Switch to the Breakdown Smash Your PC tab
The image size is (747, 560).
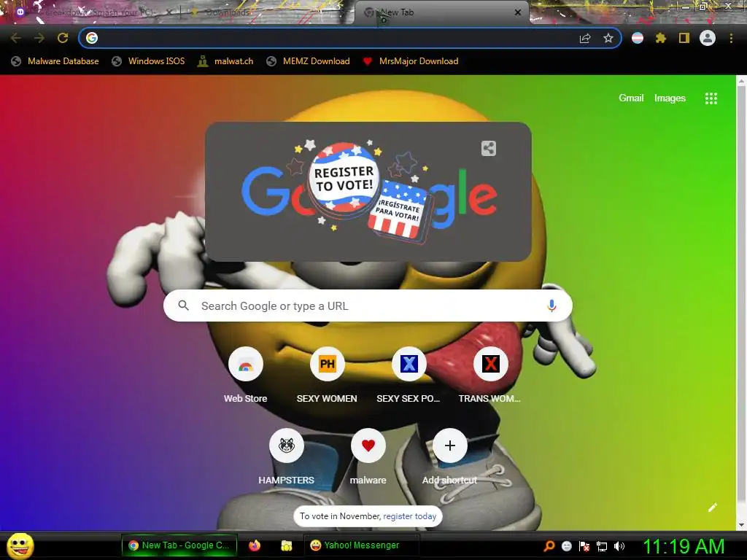point(94,12)
